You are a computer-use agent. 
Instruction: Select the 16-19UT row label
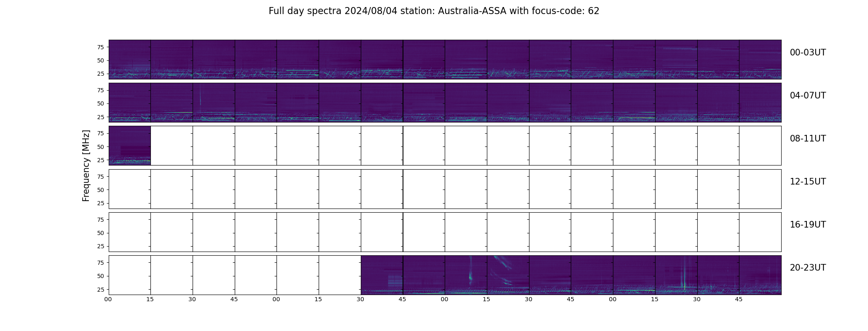pos(808,225)
